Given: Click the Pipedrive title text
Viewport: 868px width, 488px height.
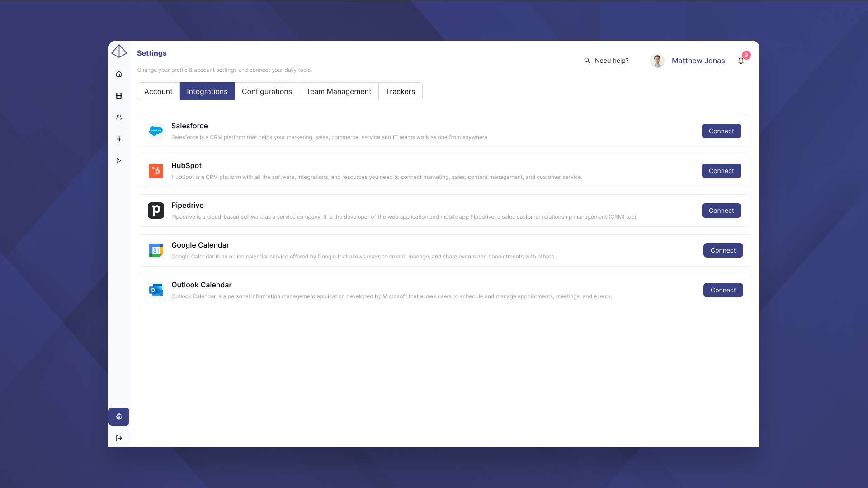Looking at the screenshot, I should coord(187,205).
